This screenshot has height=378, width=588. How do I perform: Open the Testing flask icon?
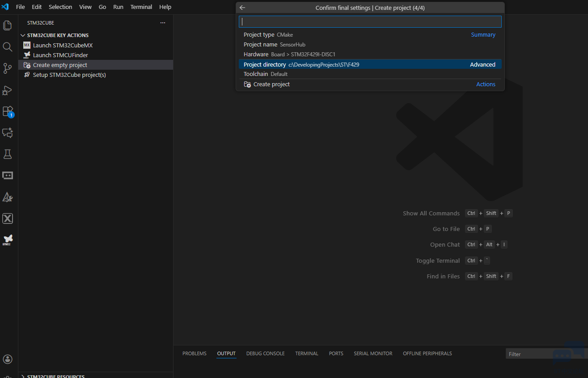pyautogui.click(x=8, y=154)
